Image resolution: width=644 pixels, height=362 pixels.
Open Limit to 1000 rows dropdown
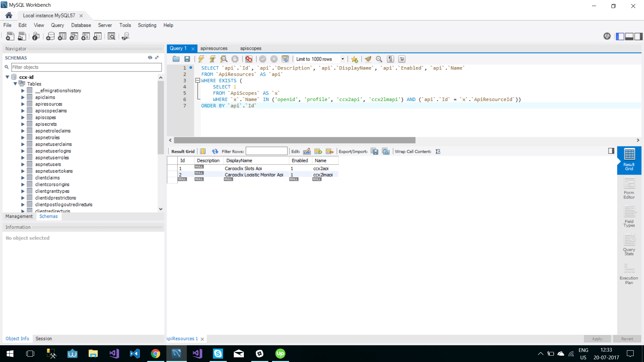click(342, 59)
